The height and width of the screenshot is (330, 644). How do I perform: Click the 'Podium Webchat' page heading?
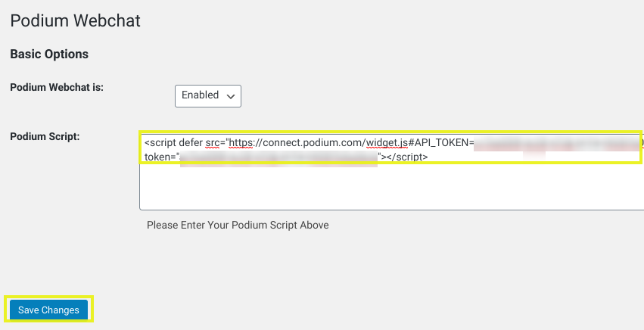click(x=75, y=20)
